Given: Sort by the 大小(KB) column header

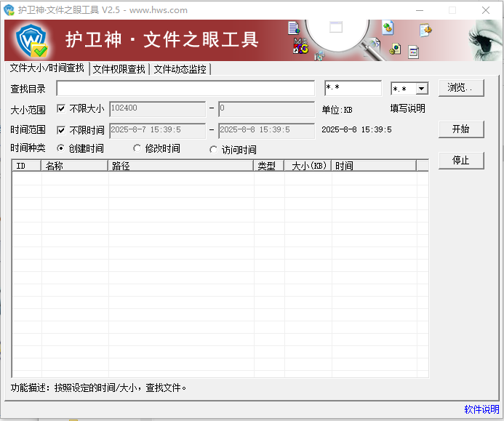Looking at the screenshot, I should (x=308, y=166).
